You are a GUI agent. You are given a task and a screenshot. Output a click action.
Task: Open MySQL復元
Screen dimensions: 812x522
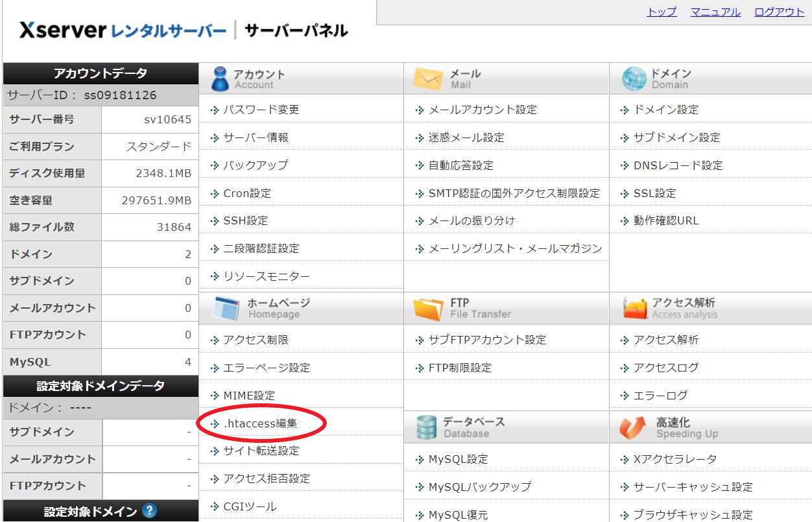[x=458, y=515]
